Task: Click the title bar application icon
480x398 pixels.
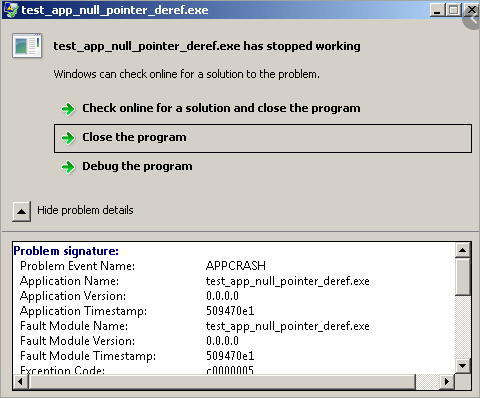Action: tap(11, 10)
